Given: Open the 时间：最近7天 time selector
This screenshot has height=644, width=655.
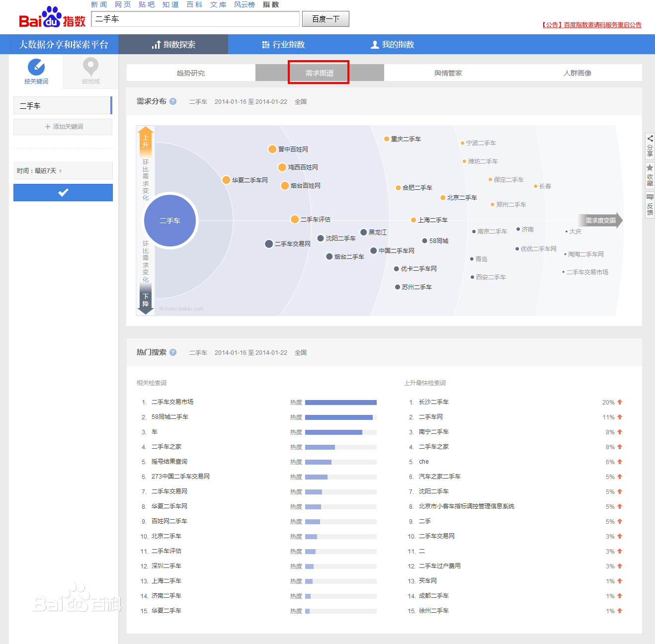Looking at the screenshot, I should click(63, 170).
